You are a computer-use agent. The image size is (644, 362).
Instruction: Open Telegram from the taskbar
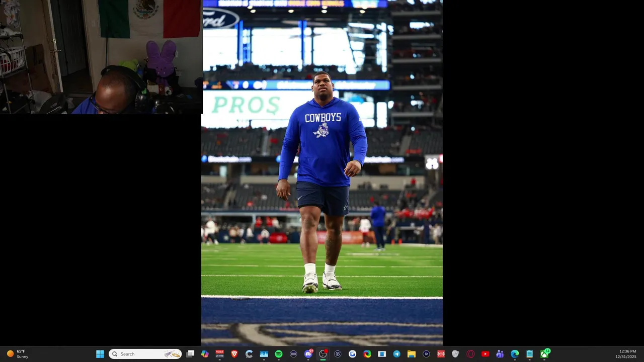pyautogui.click(x=396, y=354)
